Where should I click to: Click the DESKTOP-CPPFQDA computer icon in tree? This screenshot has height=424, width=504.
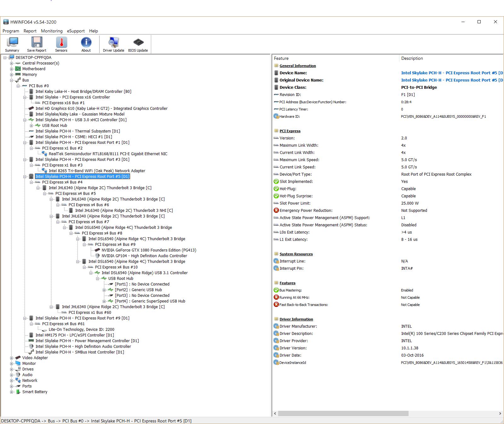tap(12, 57)
